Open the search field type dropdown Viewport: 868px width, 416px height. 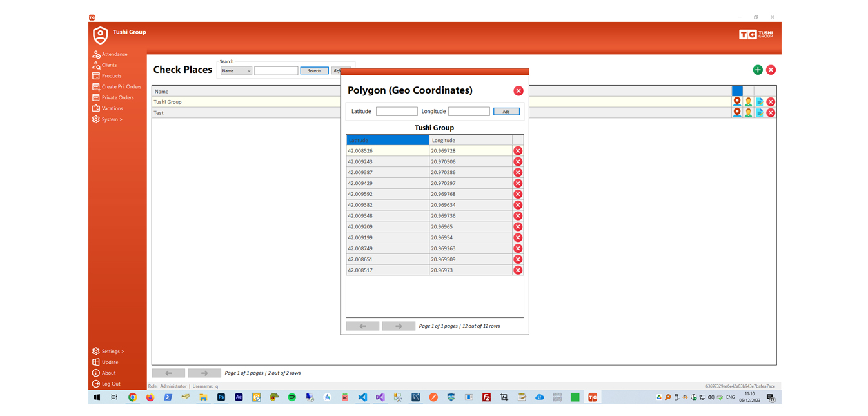point(236,71)
